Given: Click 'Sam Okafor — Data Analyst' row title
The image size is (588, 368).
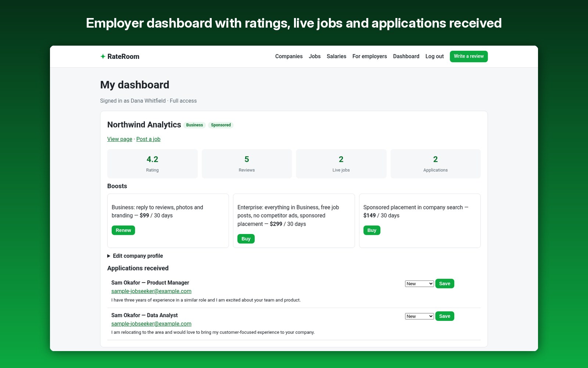Looking at the screenshot, I should pyautogui.click(x=144, y=315).
